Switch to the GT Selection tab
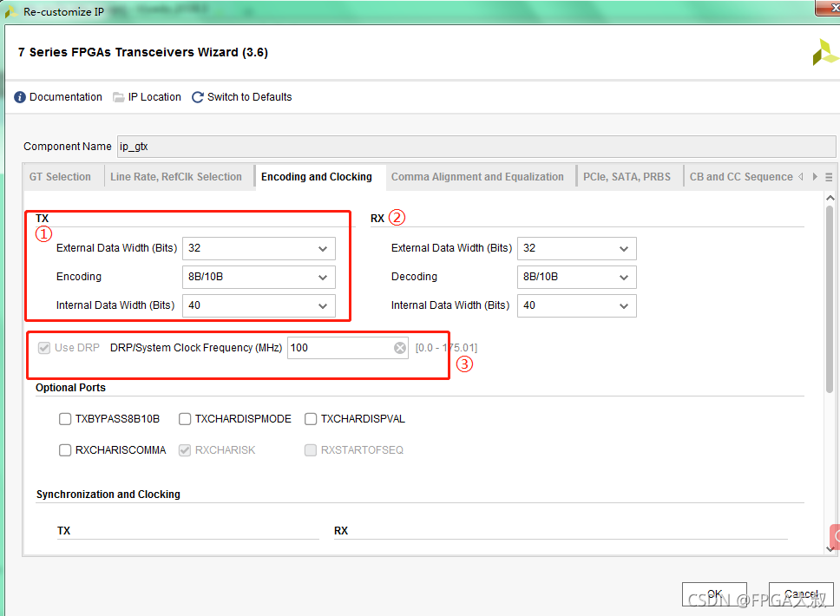Viewport: 840px width, 616px height. click(60, 177)
